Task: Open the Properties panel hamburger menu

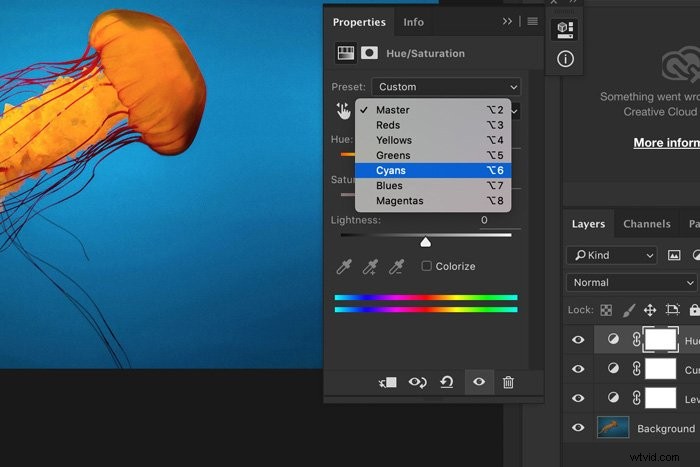Action: (x=533, y=21)
